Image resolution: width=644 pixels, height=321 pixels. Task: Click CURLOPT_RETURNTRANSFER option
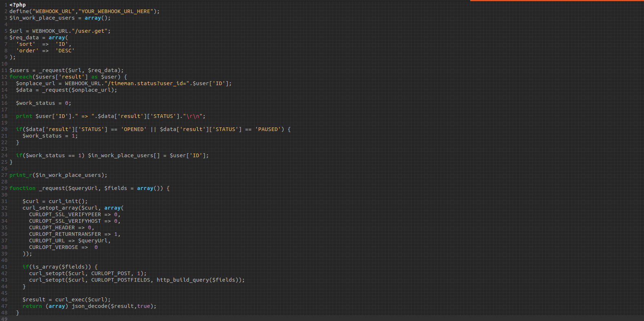point(65,234)
